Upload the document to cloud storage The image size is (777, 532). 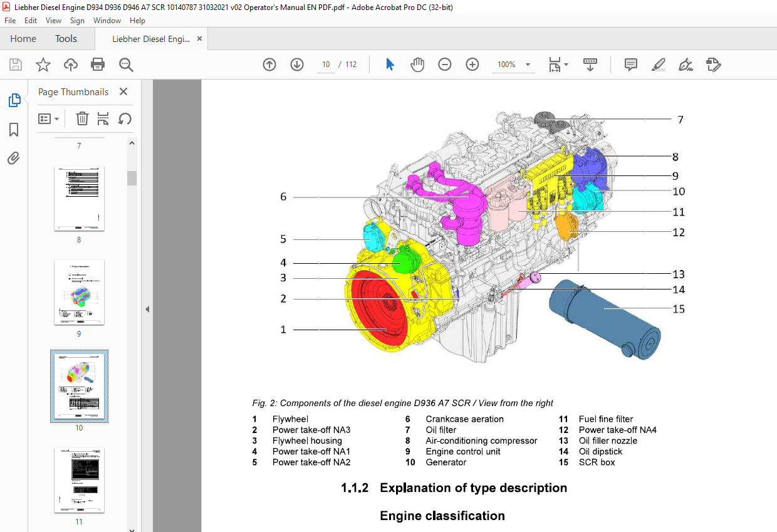[x=71, y=65]
